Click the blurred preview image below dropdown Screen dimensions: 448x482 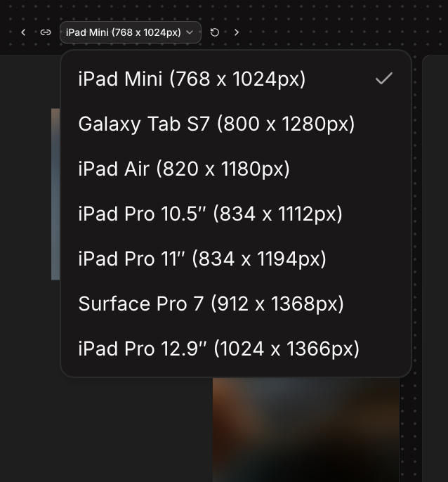point(305,429)
